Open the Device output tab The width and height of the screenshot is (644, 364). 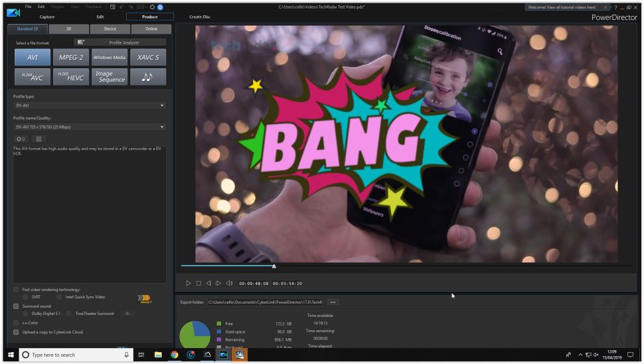tap(110, 29)
